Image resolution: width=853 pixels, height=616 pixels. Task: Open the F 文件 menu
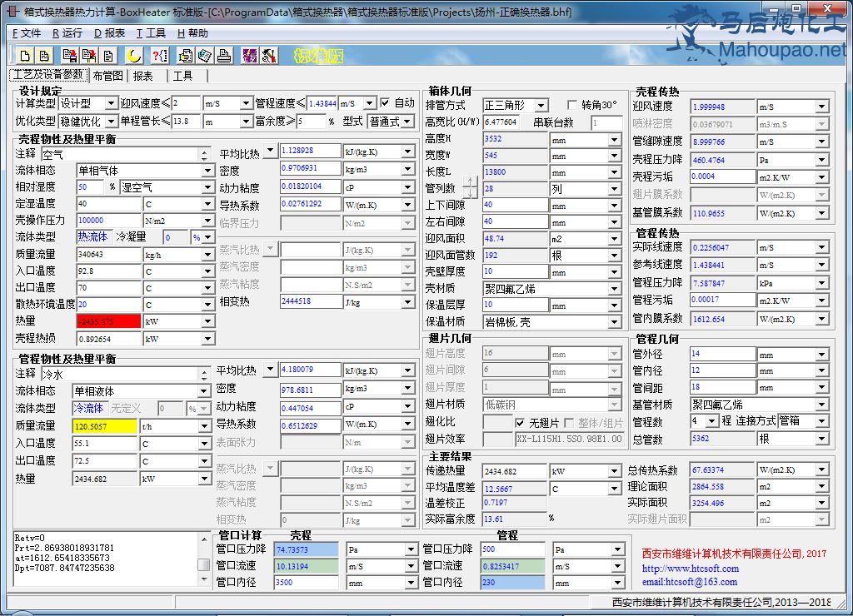(26, 33)
